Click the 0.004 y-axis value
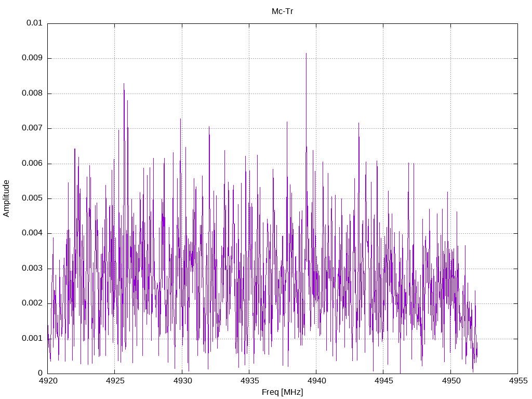532x399 pixels. tap(32, 233)
